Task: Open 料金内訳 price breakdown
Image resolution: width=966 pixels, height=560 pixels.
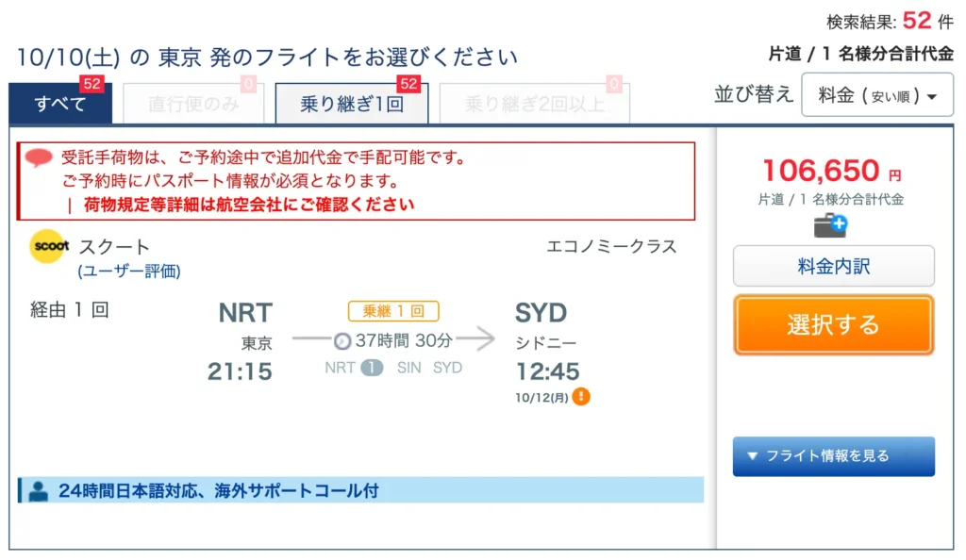Action: (x=834, y=267)
